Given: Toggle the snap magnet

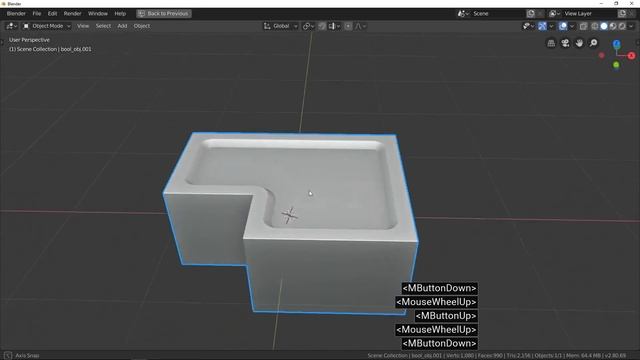Looking at the screenshot, I should click(x=322, y=26).
